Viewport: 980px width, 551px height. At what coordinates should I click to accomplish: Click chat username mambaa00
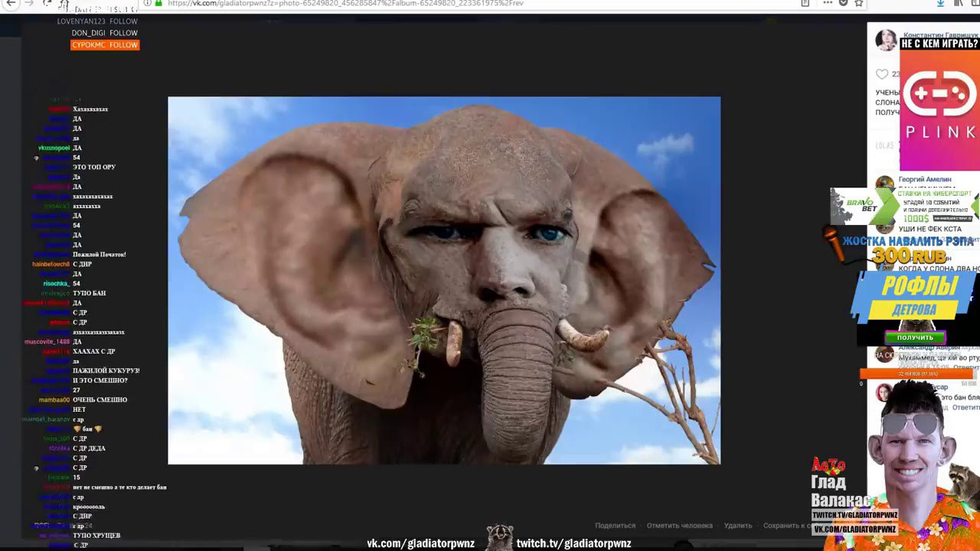pos(54,399)
